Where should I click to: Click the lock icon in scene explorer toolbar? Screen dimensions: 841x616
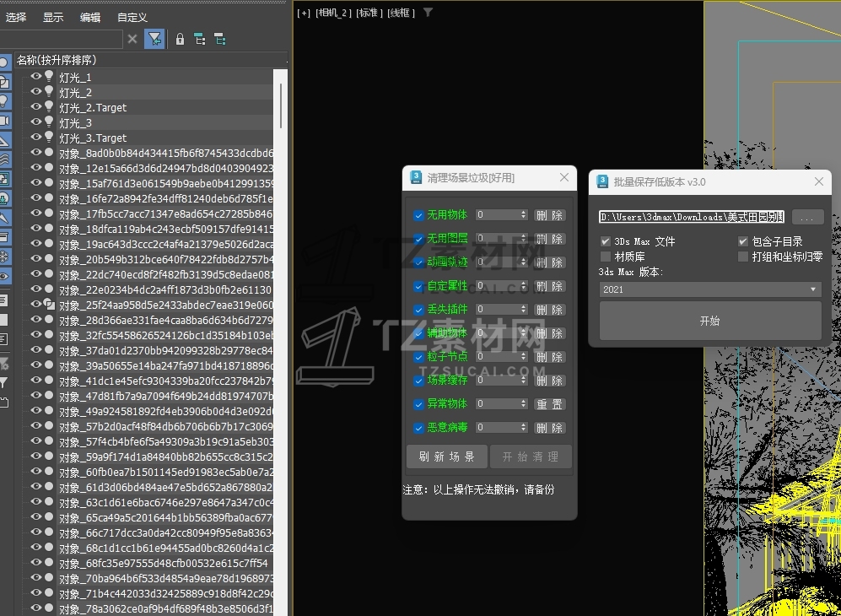coord(181,39)
